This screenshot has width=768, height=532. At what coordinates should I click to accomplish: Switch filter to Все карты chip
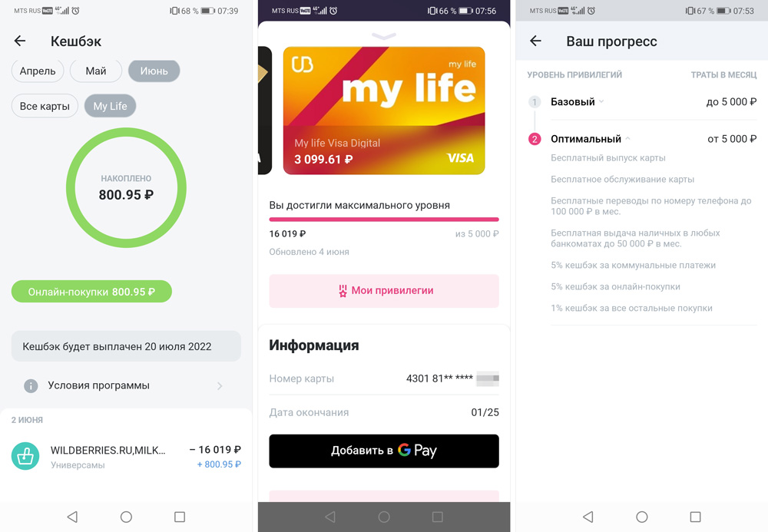45,106
